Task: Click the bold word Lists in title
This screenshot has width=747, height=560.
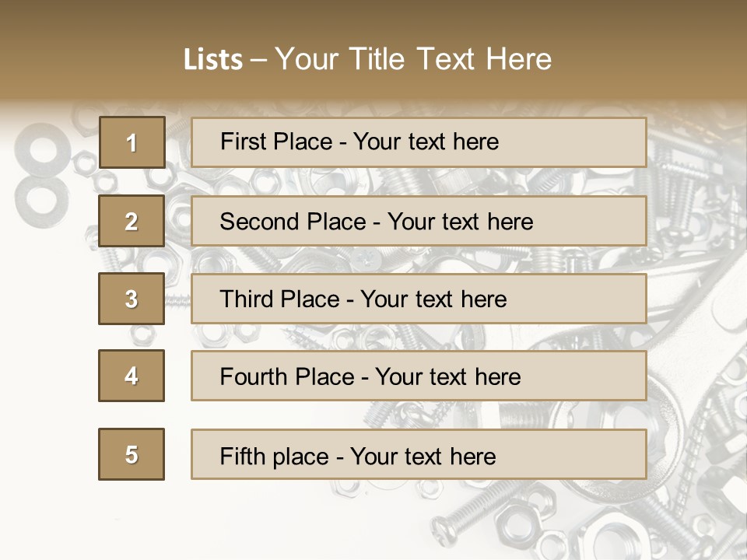Action: (x=213, y=60)
